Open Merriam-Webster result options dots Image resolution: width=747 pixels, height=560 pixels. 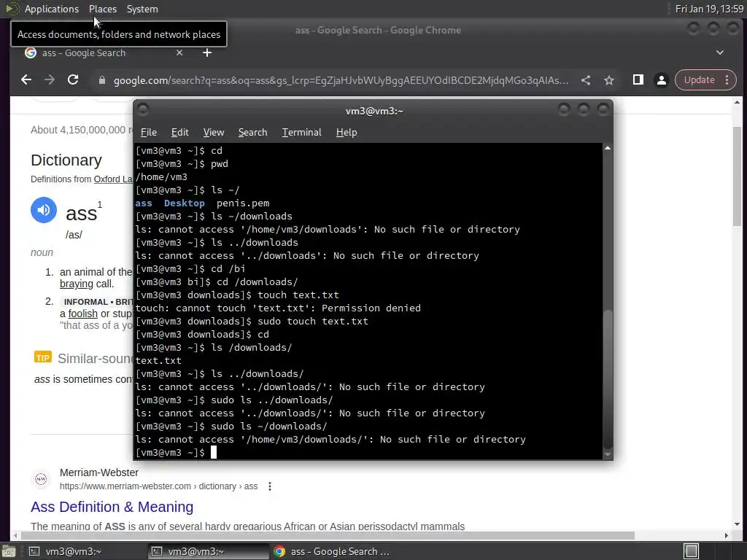270,486
